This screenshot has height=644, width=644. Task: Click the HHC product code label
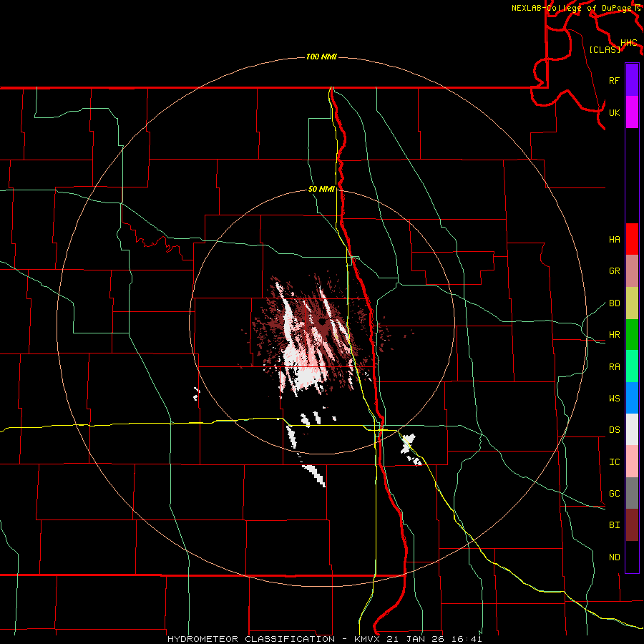[x=628, y=43]
